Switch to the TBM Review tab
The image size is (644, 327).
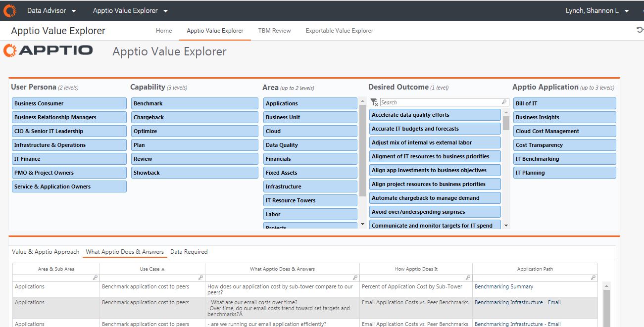274,31
